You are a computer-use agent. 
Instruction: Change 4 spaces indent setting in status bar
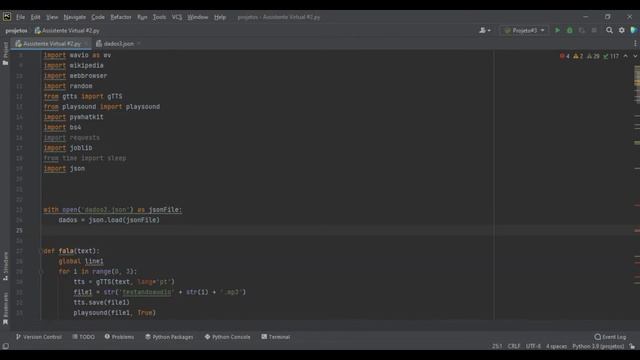tap(556, 347)
